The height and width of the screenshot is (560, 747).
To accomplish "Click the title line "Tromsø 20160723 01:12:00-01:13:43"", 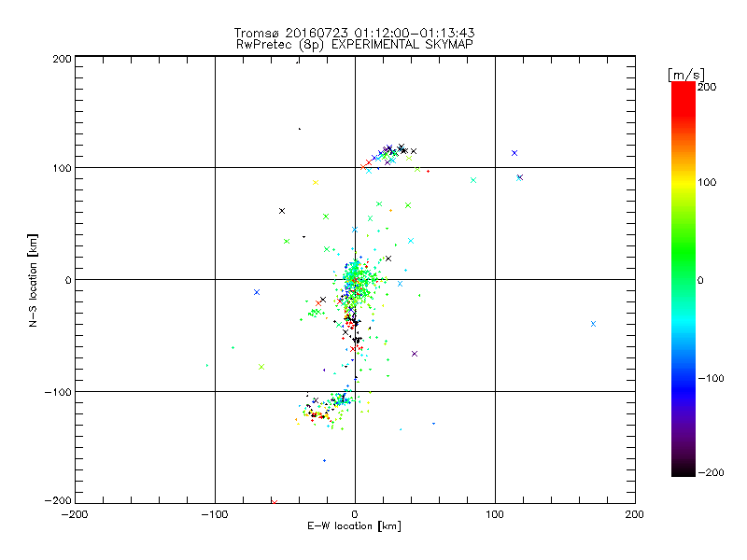I will [x=354, y=33].
